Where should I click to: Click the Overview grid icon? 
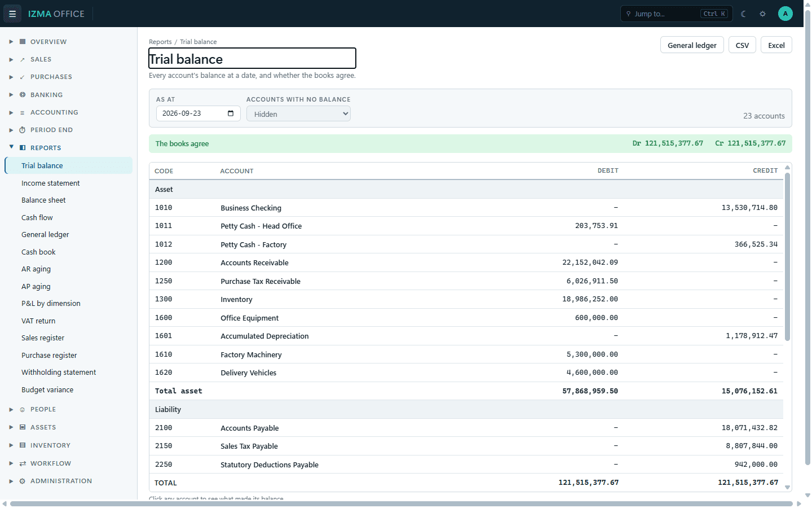23,42
